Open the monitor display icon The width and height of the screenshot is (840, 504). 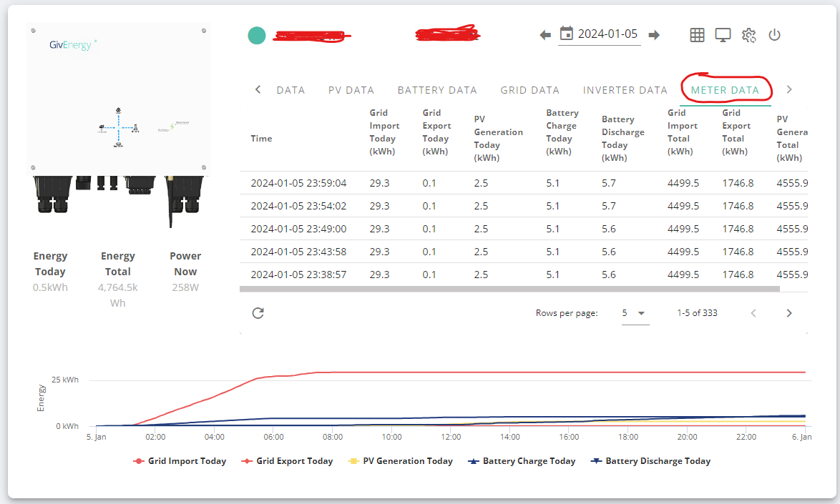723,35
